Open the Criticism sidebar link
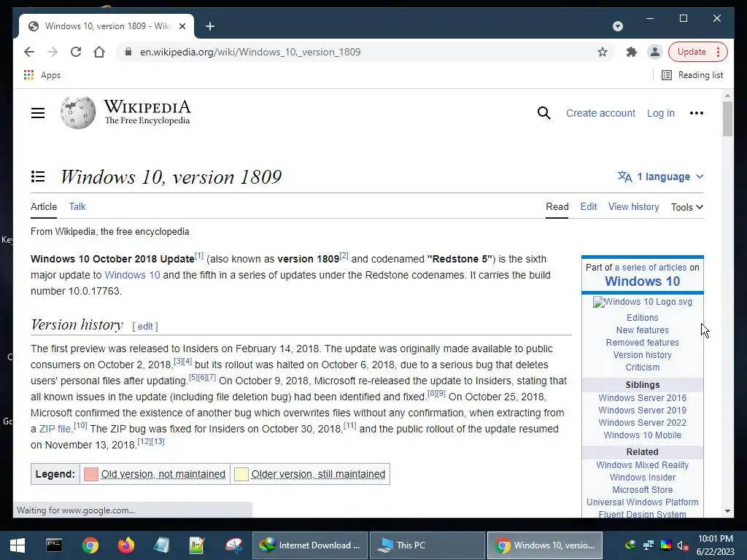Image resolution: width=747 pixels, height=560 pixels. point(642,367)
